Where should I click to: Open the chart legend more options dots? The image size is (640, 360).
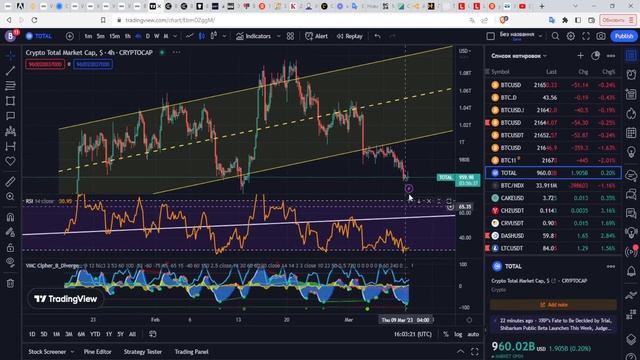[176, 52]
